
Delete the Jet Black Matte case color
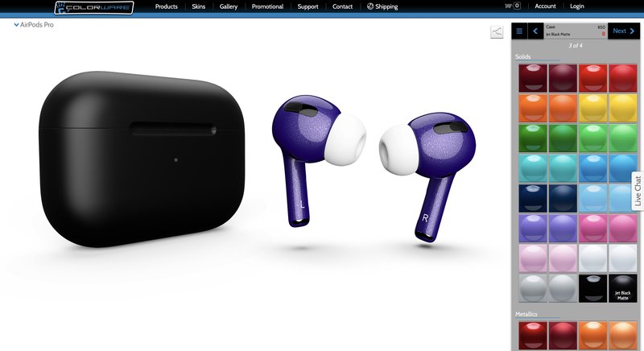click(603, 34)
